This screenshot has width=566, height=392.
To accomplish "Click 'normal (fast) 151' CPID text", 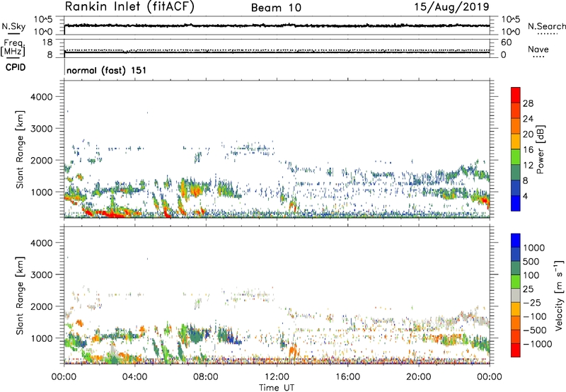I will pos(107,70).
